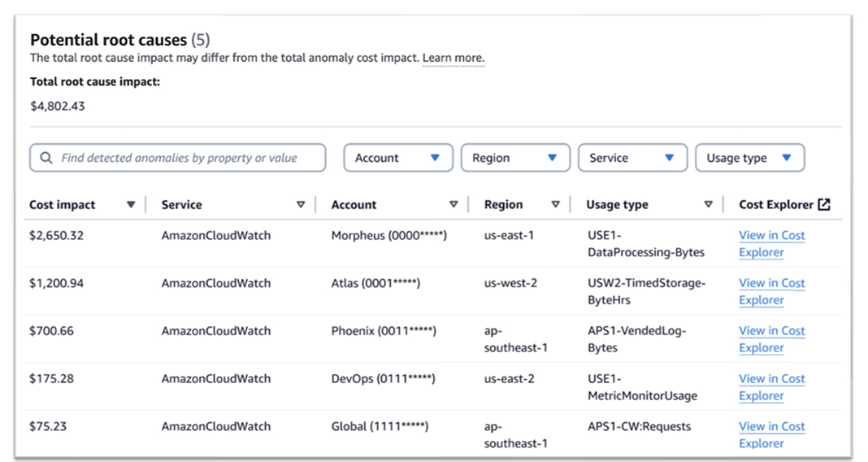Click APS1-CW:Requests usage type
868x462 pixels.
(x=639, y=426)
